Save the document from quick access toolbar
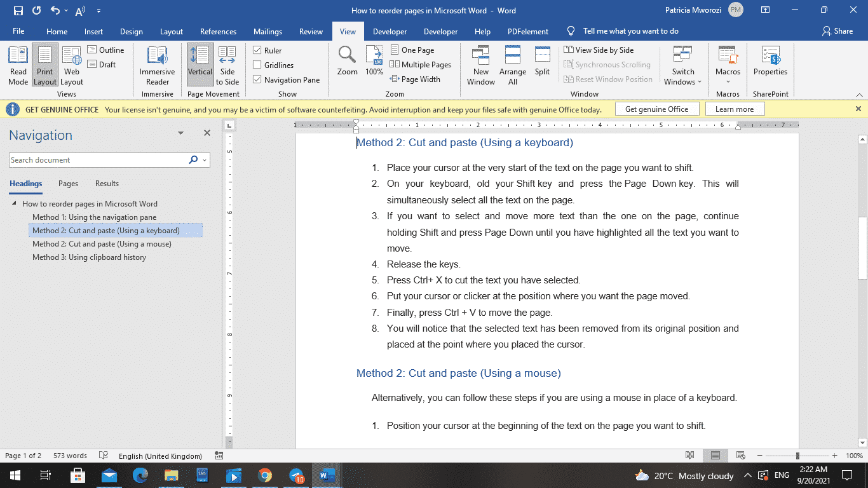Viewport: 868px width, 488px height. click(18, 11)
